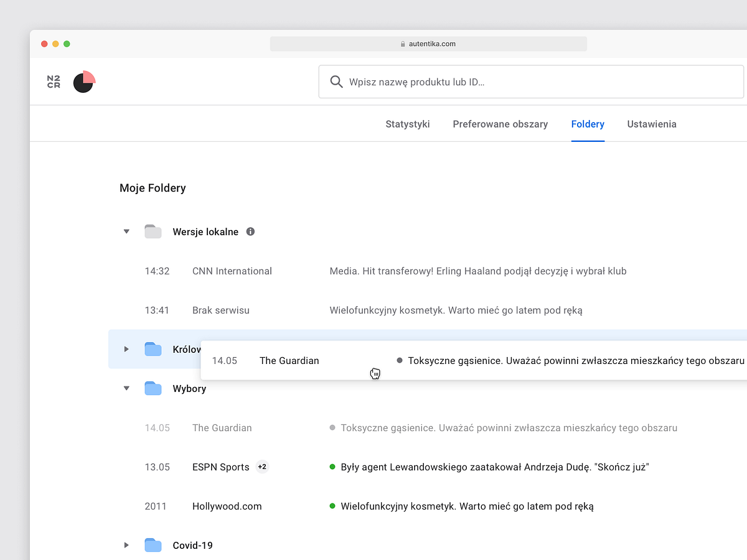Click the search magnifier icon
747x560 pixels.
[336, 82]
